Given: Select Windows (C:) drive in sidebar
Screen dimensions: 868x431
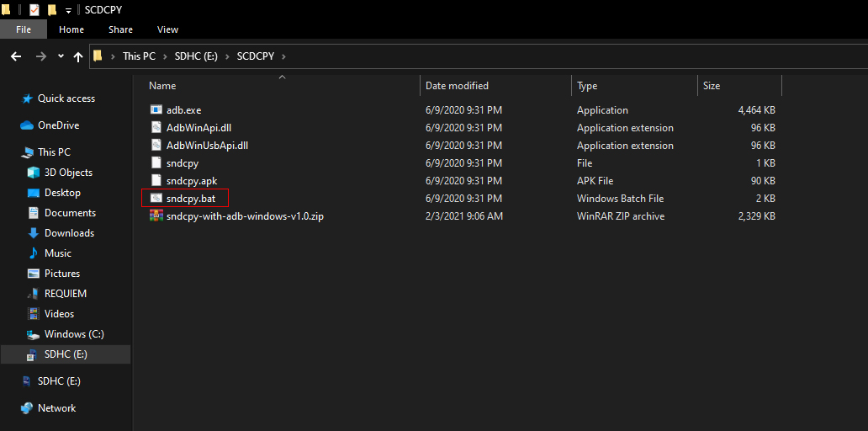Looking at the screenshot, I should [74, 334].
